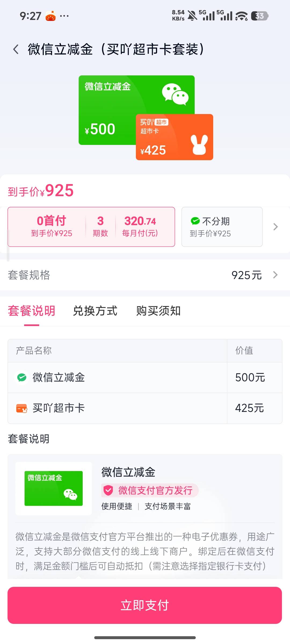
Task: Tap the muted notification bell icon
Action: [192, 16]
